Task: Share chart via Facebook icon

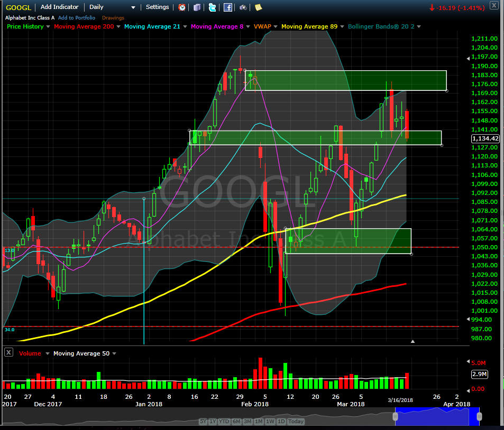Action: [x=227, y=7]
